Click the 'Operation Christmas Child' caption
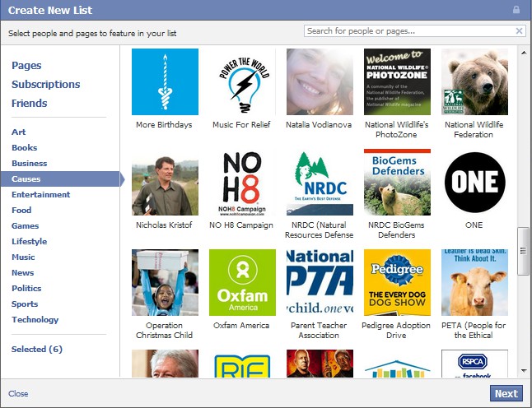 pos(164,331)
